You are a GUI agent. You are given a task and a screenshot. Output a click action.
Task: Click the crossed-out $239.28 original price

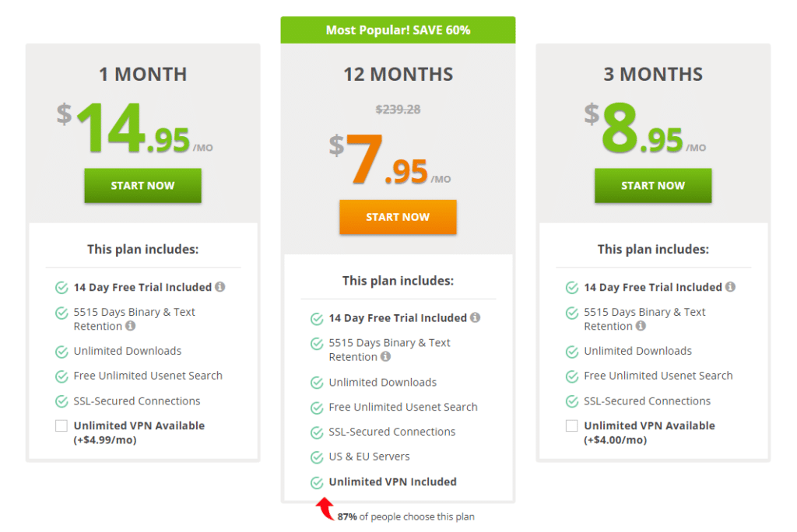pos(398,109)
